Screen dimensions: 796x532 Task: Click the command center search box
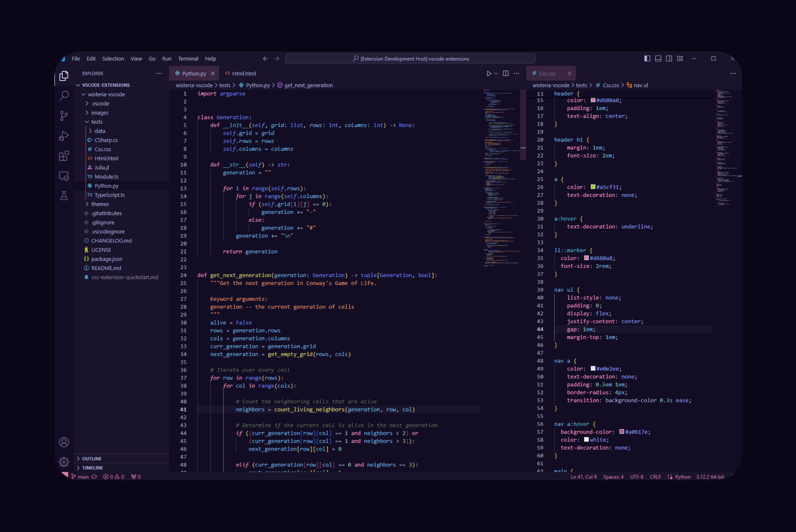click(410, 59)
